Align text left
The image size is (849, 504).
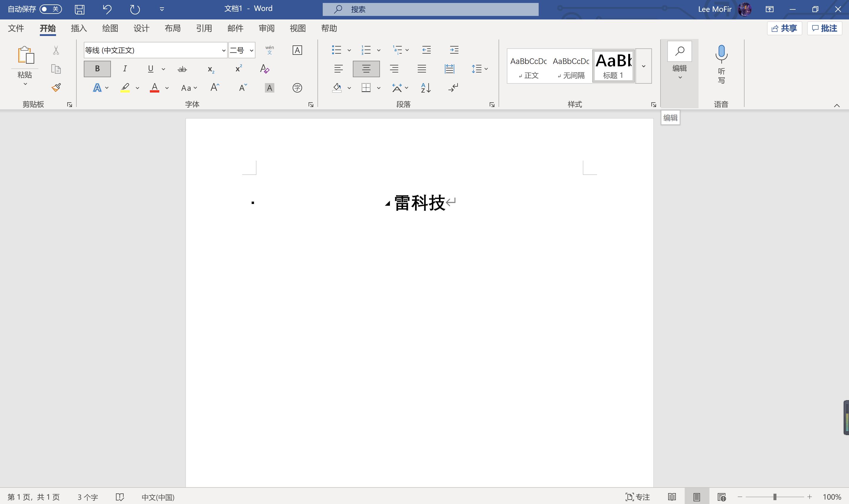[338, 69]
